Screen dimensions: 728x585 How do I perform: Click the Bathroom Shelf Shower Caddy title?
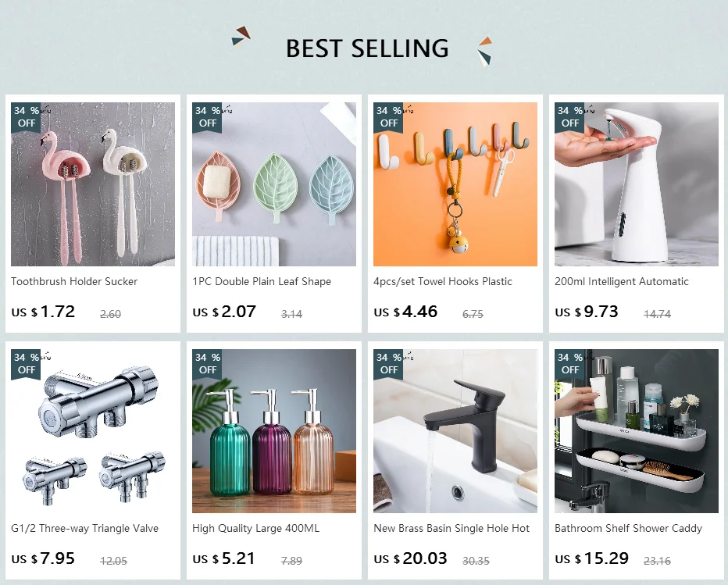click(x=628, y=528)
